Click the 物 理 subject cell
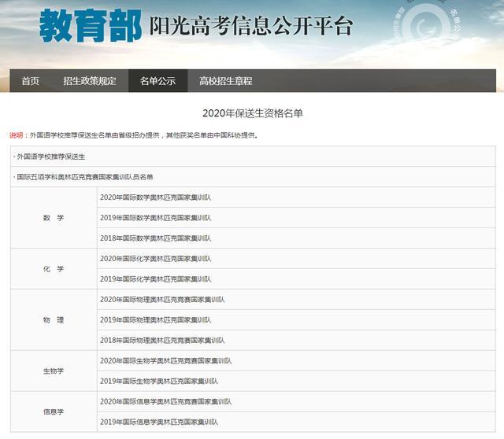The height and width of the screenshot is (439, 504). [x=54, y=320]
